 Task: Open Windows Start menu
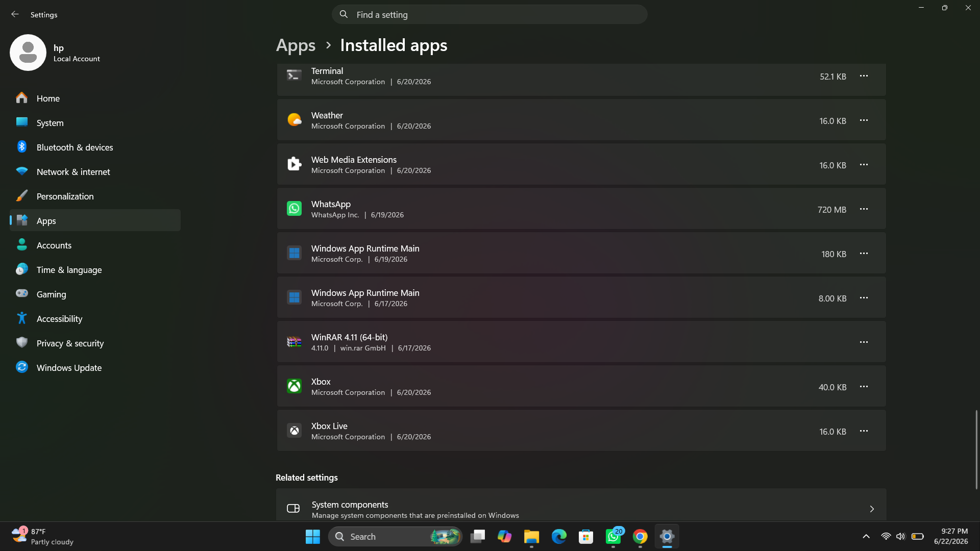[x=312, y=536]
